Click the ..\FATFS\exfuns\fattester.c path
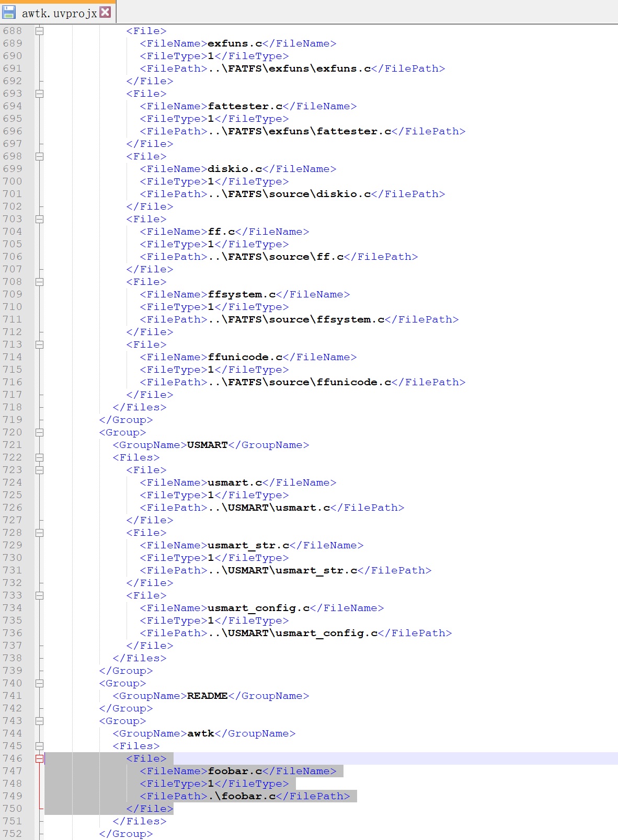 pos(300,131)
